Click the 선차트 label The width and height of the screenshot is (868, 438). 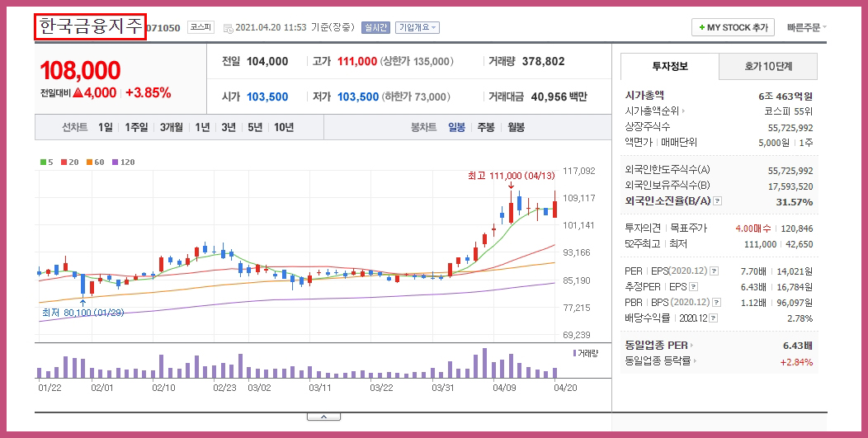(75, 127)
